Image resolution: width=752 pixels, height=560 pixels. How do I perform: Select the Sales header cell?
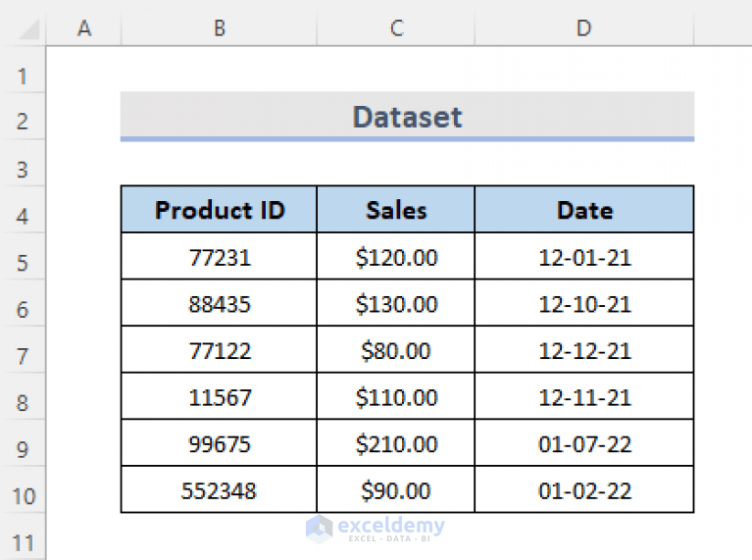396,210
